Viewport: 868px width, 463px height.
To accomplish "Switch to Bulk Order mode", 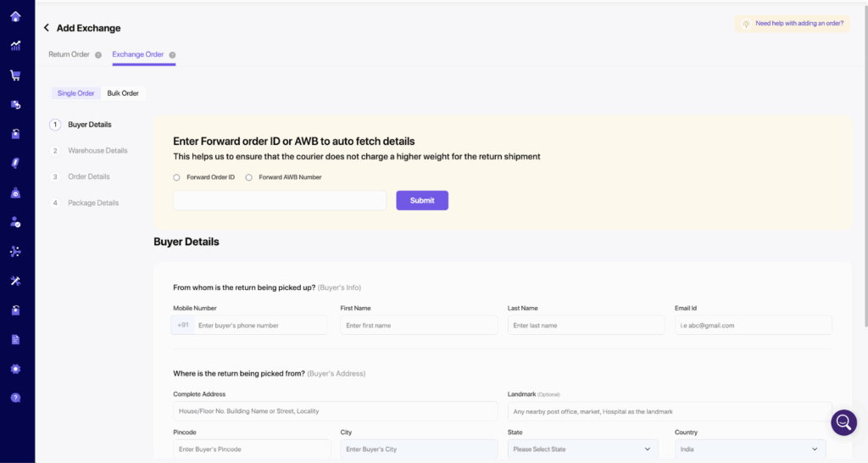I will point(123,93).
